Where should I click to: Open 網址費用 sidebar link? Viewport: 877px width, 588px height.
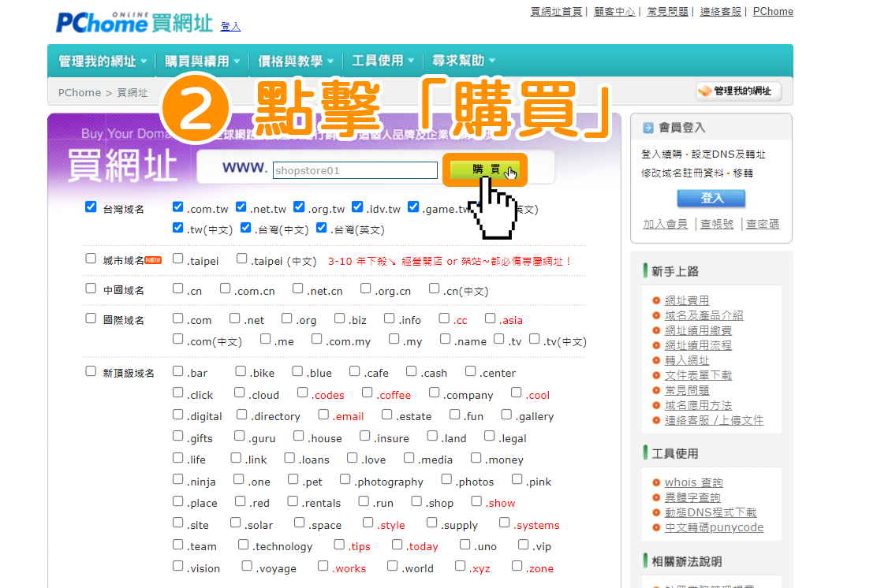click(x=687, y=301)
